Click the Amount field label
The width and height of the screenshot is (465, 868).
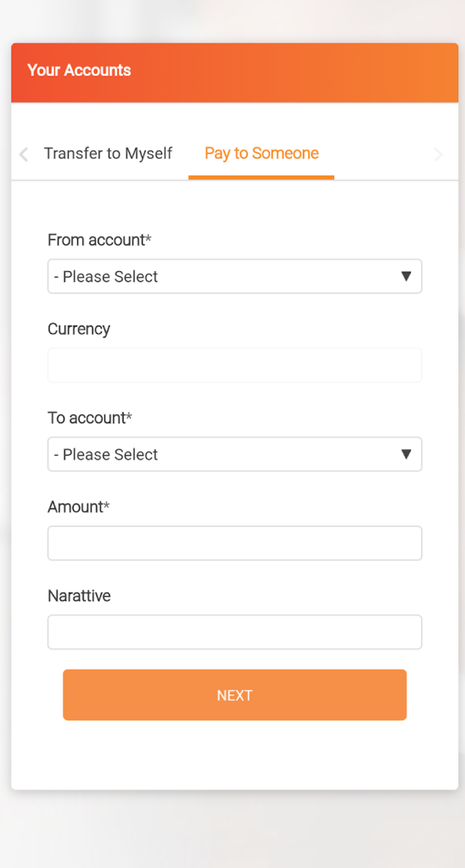(x=79, y=507)
